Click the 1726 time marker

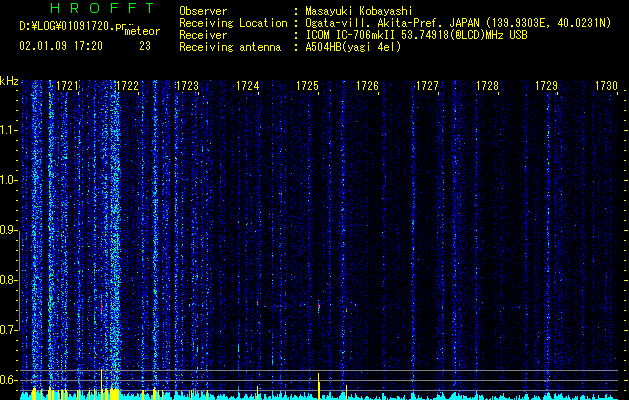point(367,86)
